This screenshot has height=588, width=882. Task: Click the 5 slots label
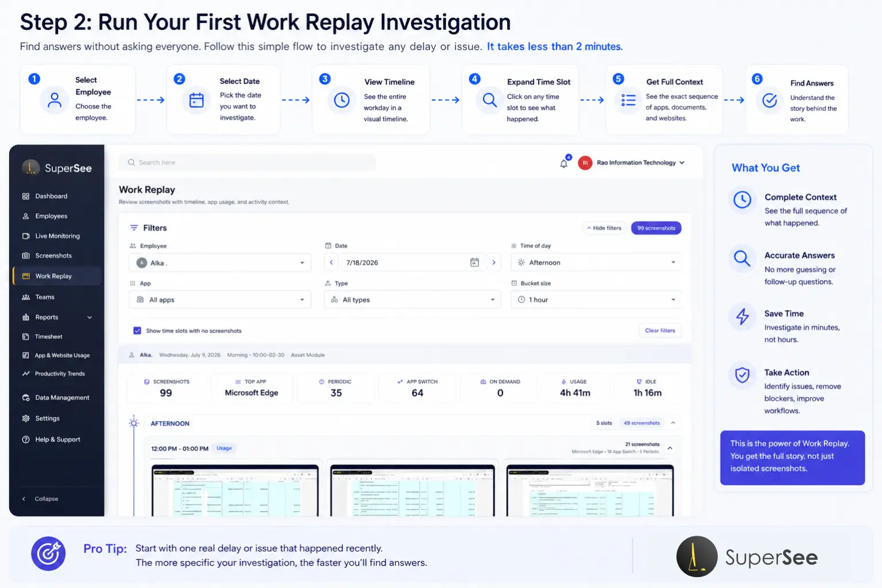[604, 423]
